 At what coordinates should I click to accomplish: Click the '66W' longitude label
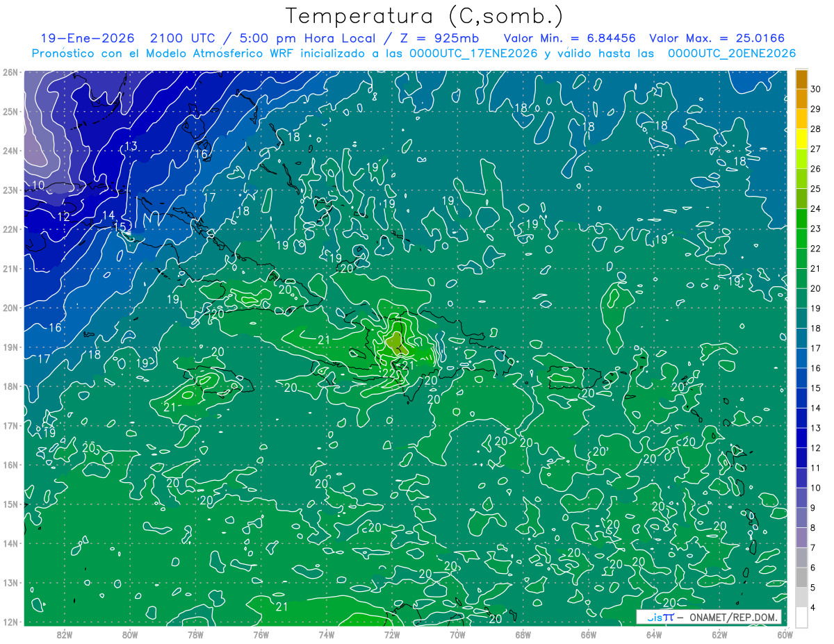588,634
